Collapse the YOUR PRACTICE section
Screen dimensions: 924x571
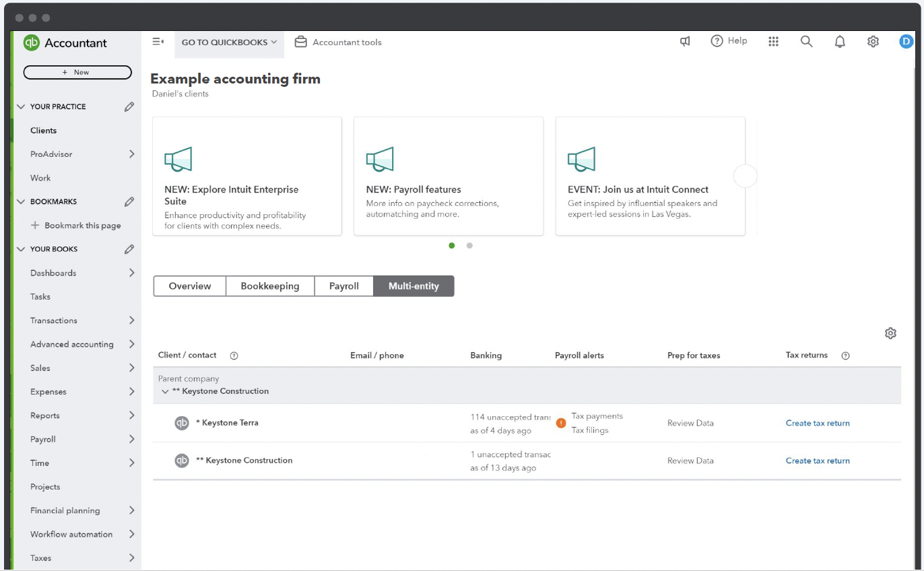click(21, 106)
